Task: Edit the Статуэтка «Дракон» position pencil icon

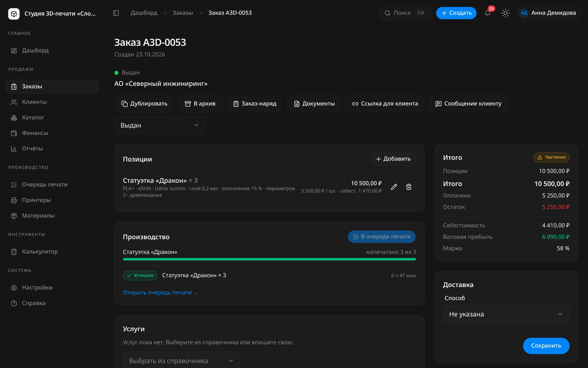Action: point(394,187)
